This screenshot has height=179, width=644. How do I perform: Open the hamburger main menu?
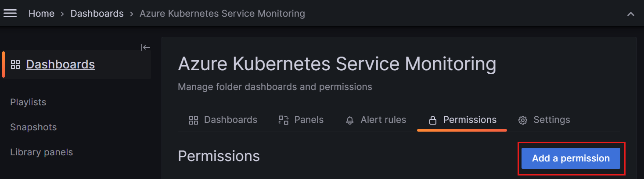coord(10,14)
